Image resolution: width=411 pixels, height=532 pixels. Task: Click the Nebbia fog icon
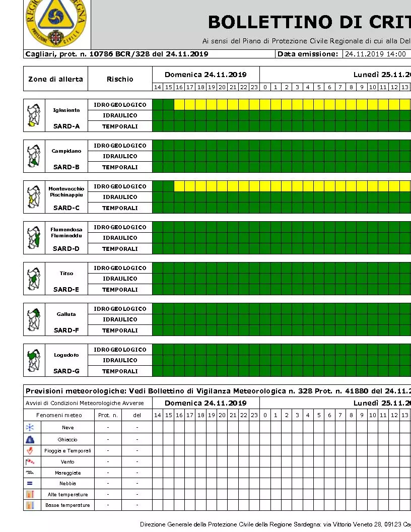point(30,483)
